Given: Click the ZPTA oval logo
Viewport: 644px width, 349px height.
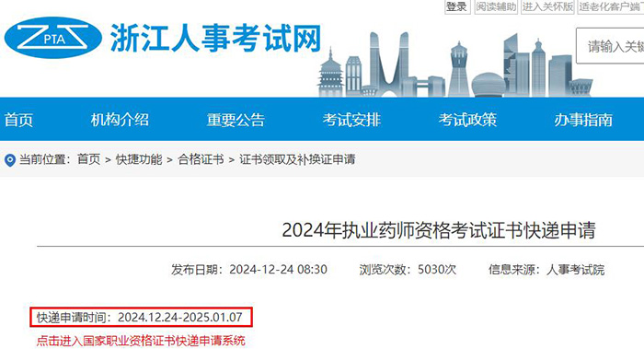Looking at the screenshot, I should [x=53, y=38].
